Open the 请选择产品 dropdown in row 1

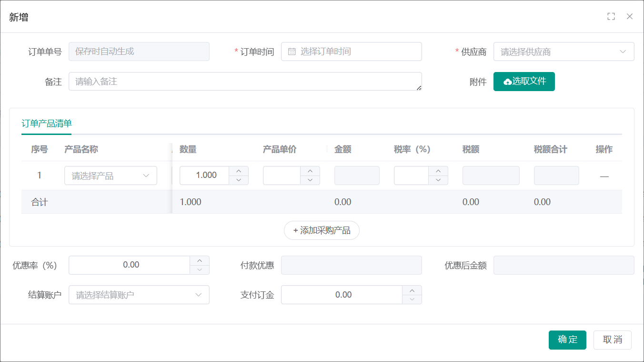pyautogui.click(x=111, y=176)
